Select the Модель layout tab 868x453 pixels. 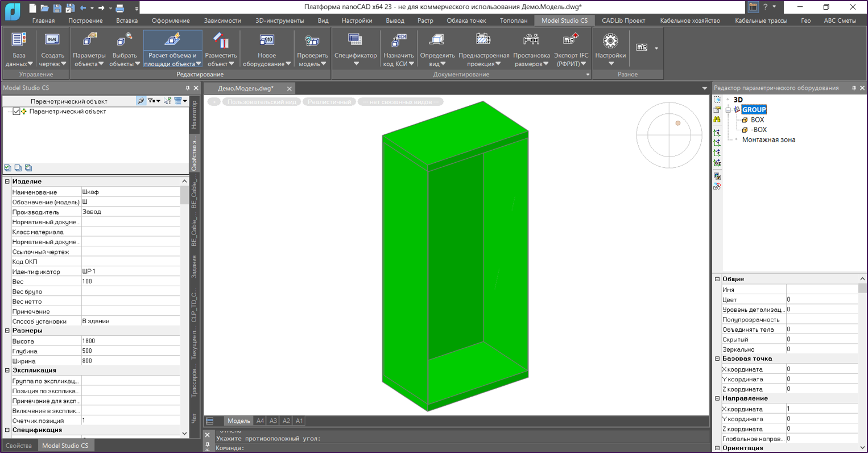tap(238, 421)
